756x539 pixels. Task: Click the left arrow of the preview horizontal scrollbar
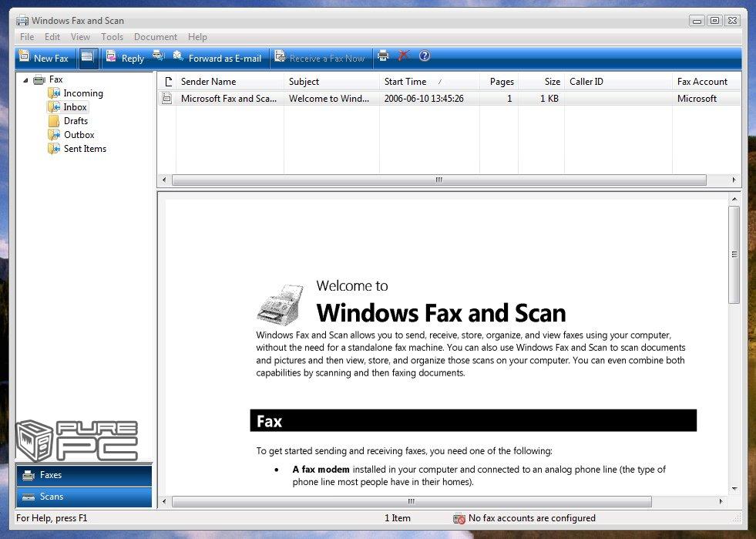(x=164, y=501)
